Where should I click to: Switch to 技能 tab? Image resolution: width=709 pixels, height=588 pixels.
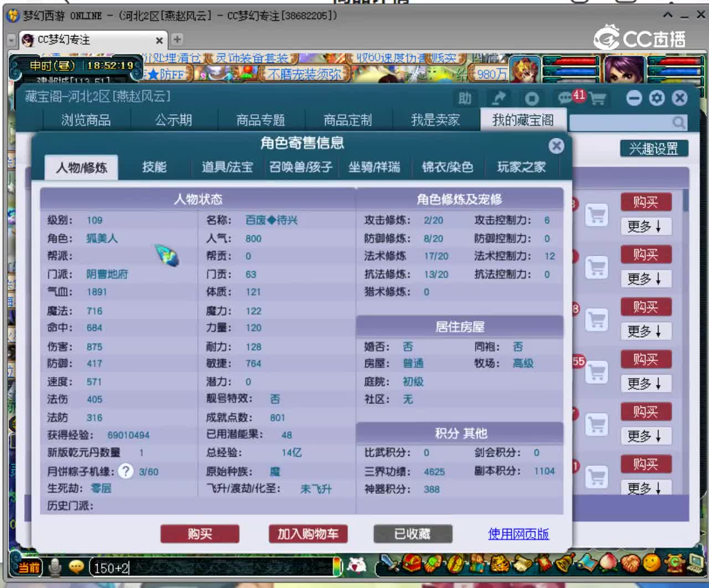[154, 167]
